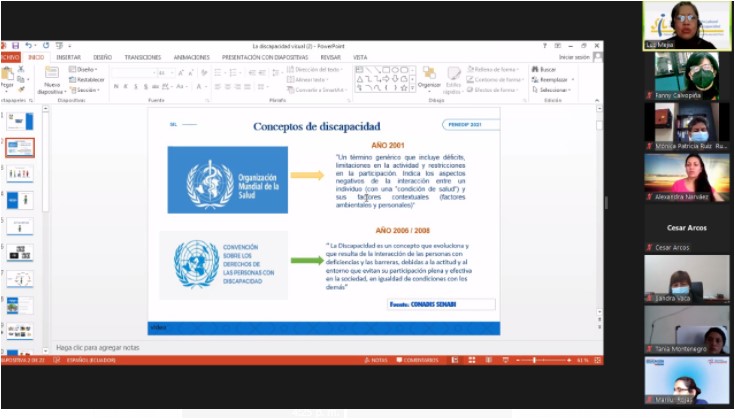Screen dimensions: 735x419
Task: Click the Restablecer button
Action: pyautogui.click(x=87, y=80)
